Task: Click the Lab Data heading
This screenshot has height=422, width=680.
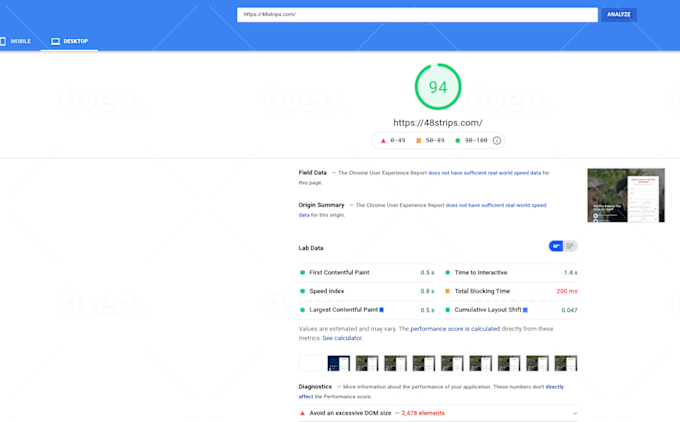Action: (x=311, y=248)
